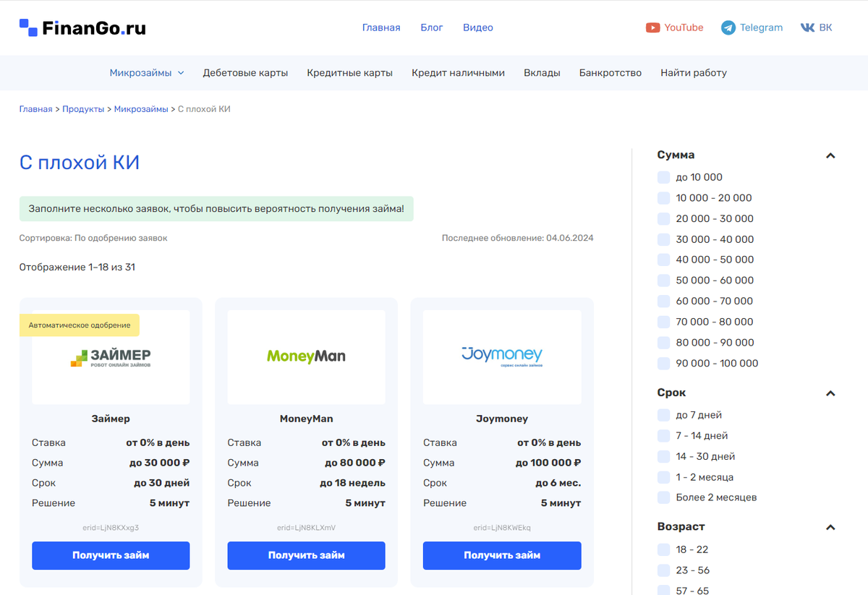The width and height of the screenshot is (868, 595).
Task: Enable the '50 000 - 60 000' filter
Action: click(663, 281)
